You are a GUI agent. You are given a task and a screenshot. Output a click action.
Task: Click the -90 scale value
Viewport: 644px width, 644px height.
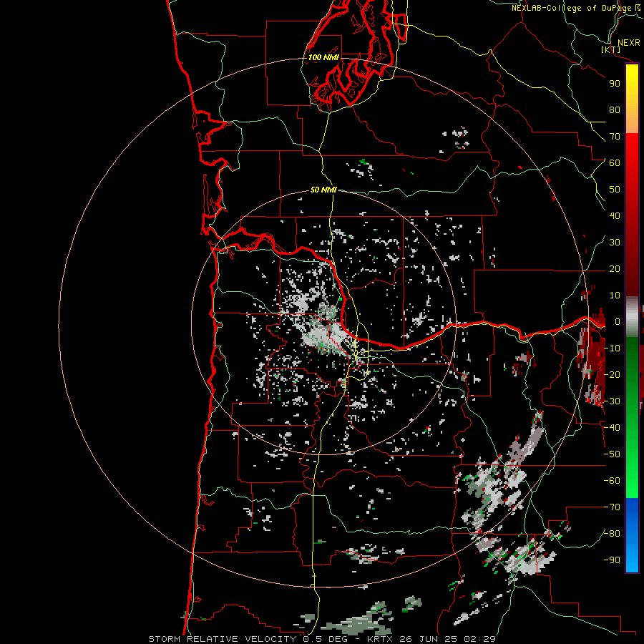(x=612, y=560)
